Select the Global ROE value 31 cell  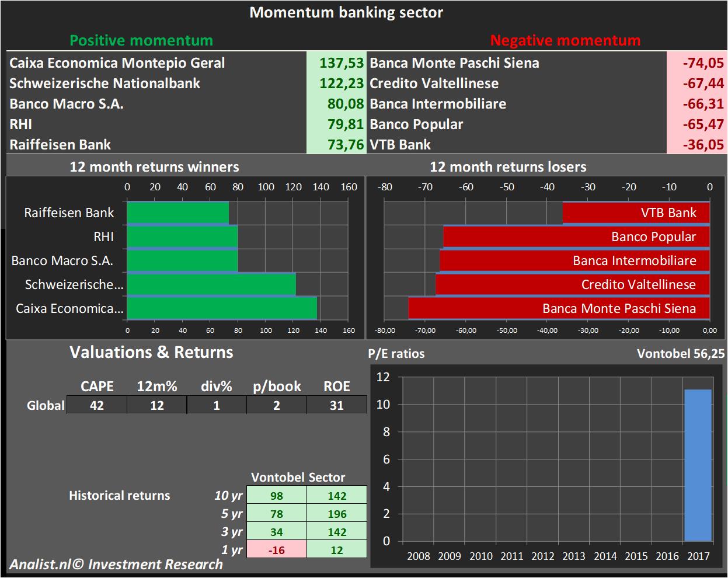[336, 405]
